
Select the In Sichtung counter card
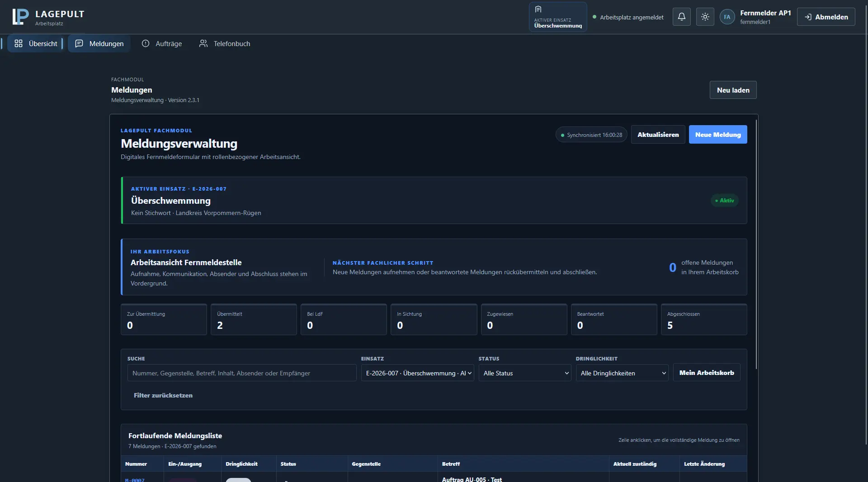coord(434,319)
